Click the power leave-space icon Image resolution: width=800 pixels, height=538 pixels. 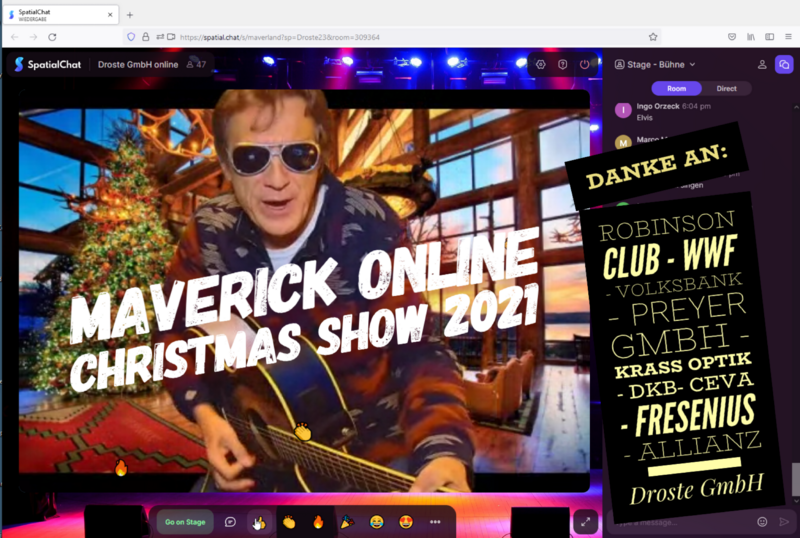[584, 64]
